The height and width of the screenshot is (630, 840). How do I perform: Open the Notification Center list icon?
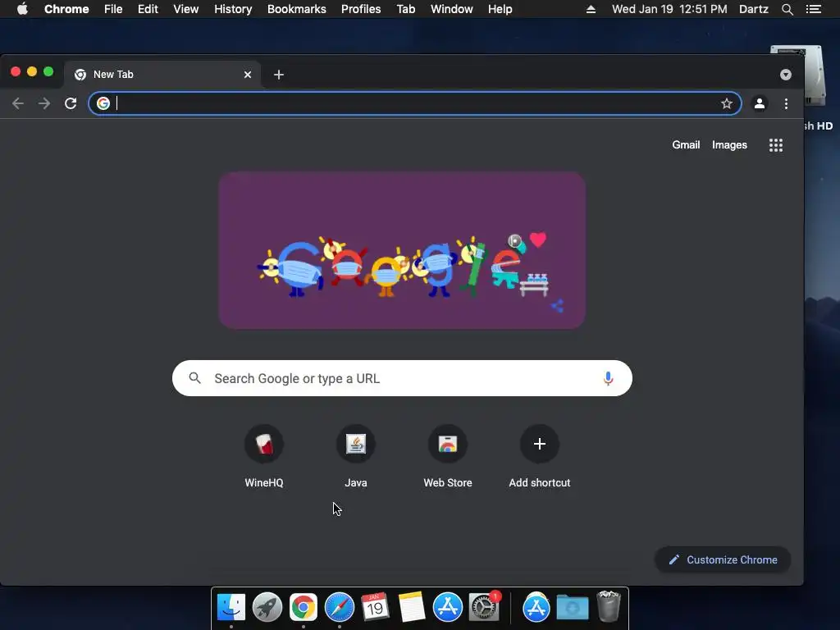pos(813,9)
